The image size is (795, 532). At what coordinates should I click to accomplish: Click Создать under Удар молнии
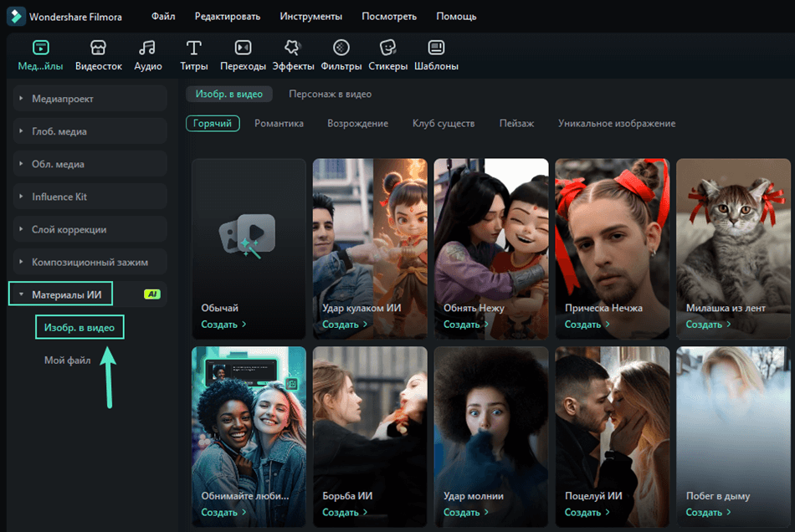(x=466, y=512)
